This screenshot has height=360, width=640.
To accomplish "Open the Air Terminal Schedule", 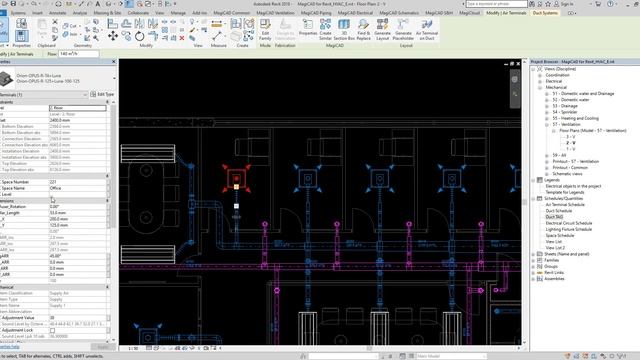I will pyautogui.click(x=565, y=204).
